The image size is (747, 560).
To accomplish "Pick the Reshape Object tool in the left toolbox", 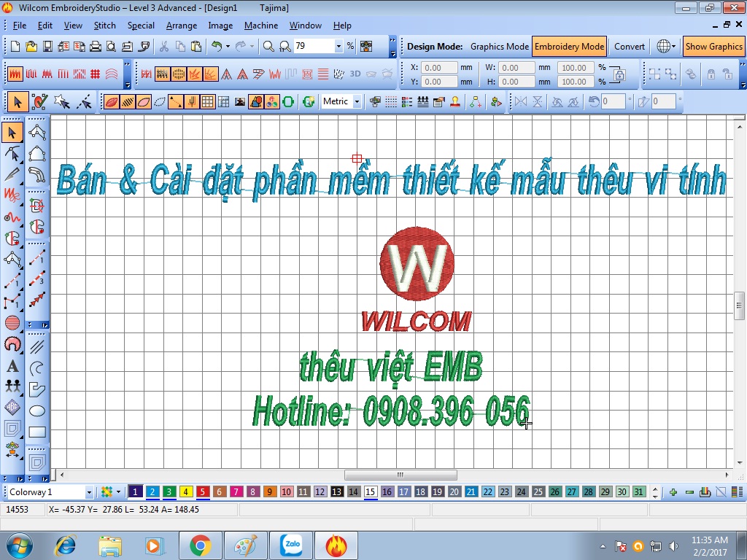I will click(x=13, y=153).
